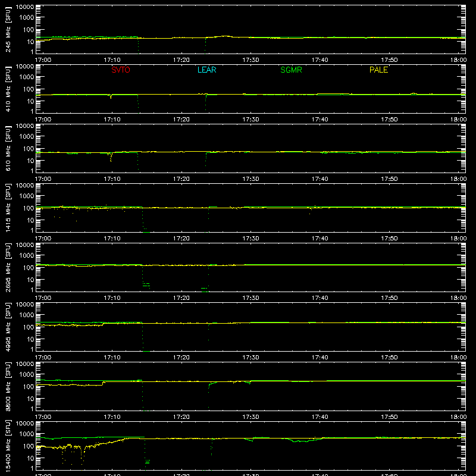Click 18:00 tick label under 4995 MHz plot
This screenshot has height=476, width=476.
pos(458,358)
